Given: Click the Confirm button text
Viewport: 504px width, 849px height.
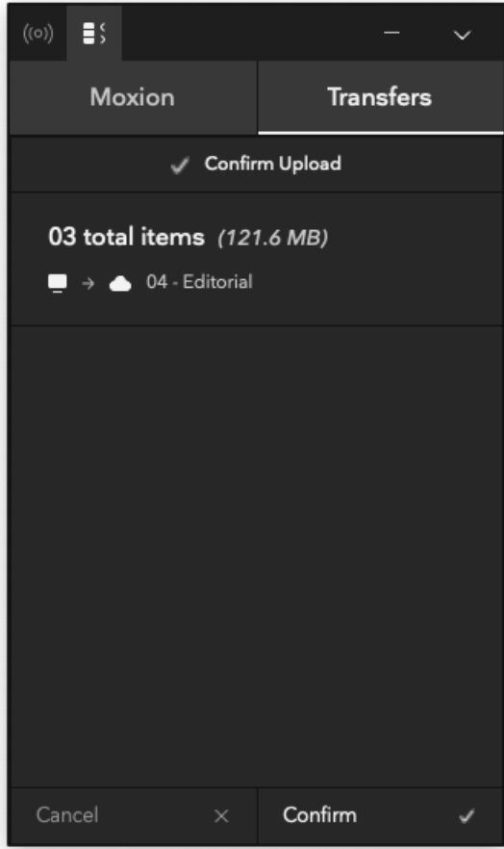Looking at the screenshot, I should coord(319,815).
